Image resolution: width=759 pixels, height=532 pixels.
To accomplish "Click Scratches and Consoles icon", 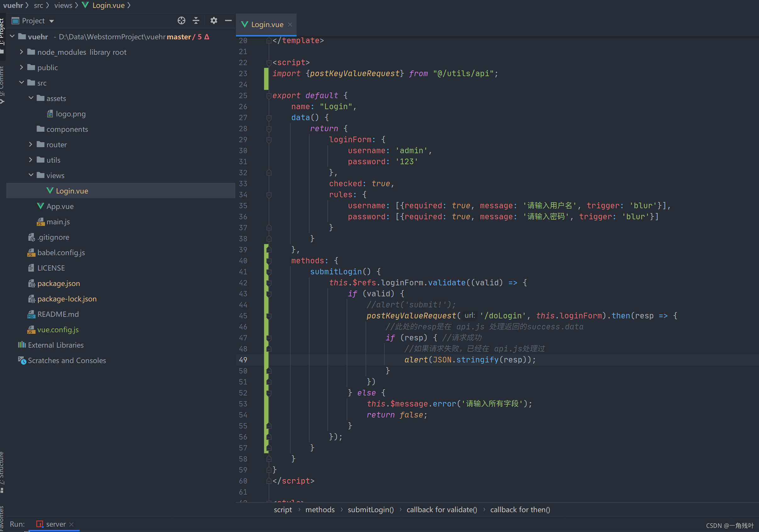I will click(x=22, y=361).
